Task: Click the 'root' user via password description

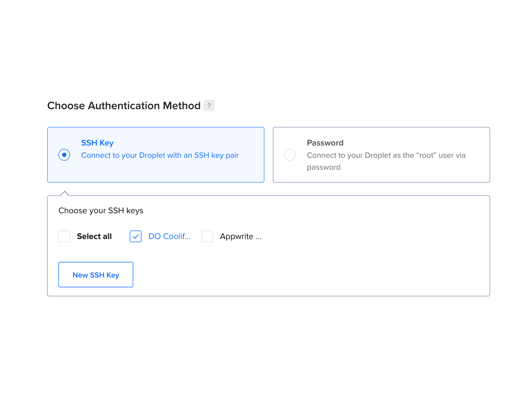Action: (386, 161)
